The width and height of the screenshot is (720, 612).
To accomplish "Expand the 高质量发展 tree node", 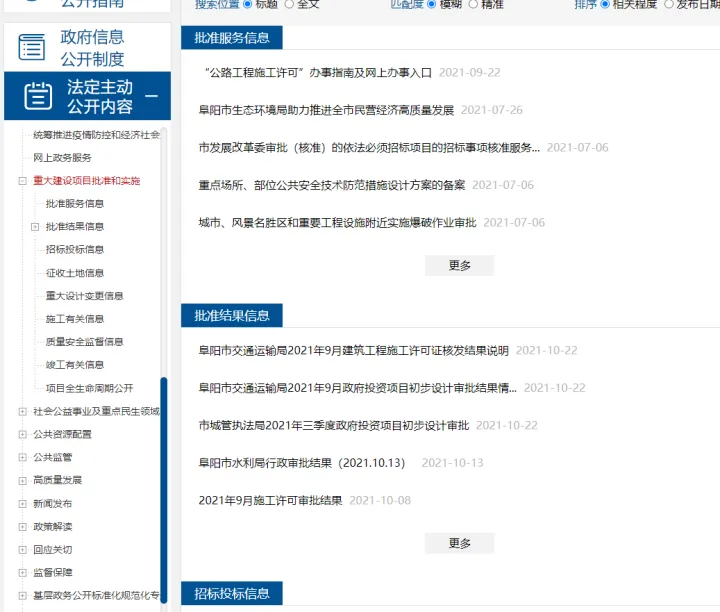I will pyautogui.click(x=22, y=481).
